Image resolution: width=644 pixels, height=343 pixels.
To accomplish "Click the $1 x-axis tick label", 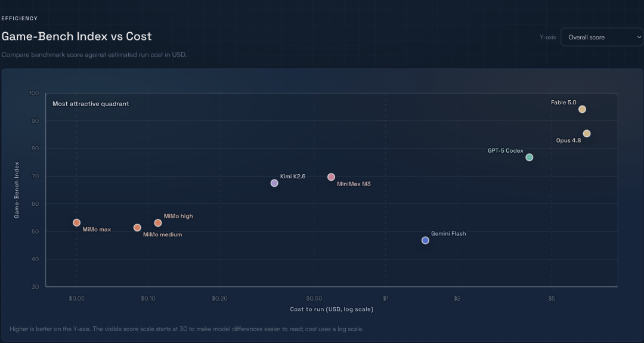I will point(386,299).
